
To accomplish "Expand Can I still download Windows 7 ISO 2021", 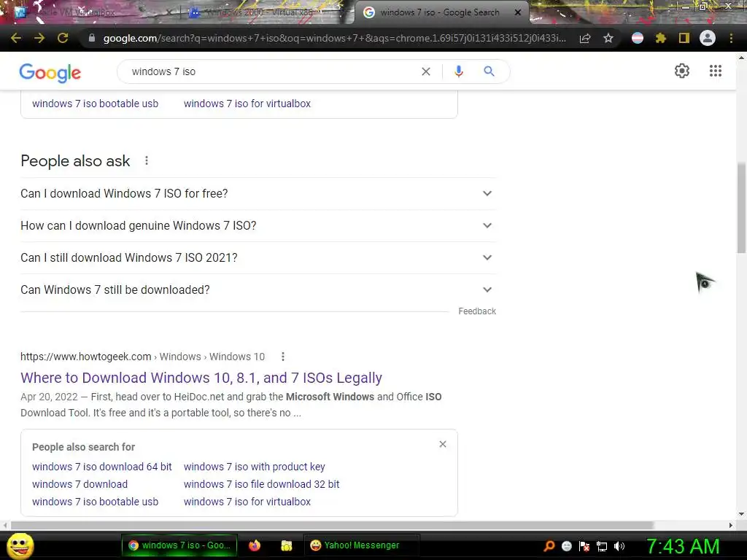I will (258, 257).
